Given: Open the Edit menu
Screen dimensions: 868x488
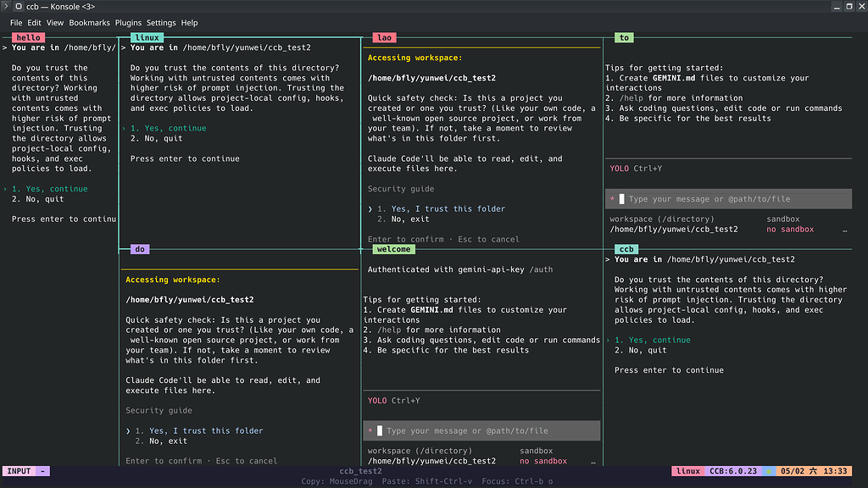Looking at the screenshot, I should [34, 23].
